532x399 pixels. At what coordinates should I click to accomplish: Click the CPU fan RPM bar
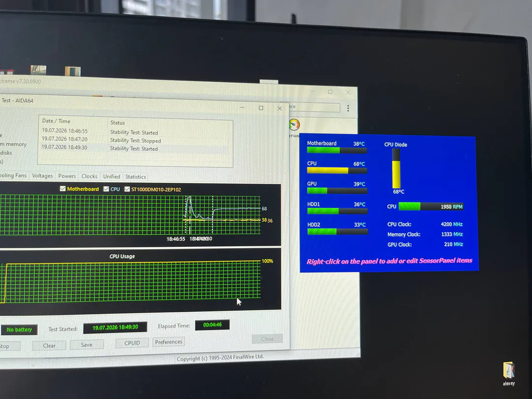pos(431,206)
